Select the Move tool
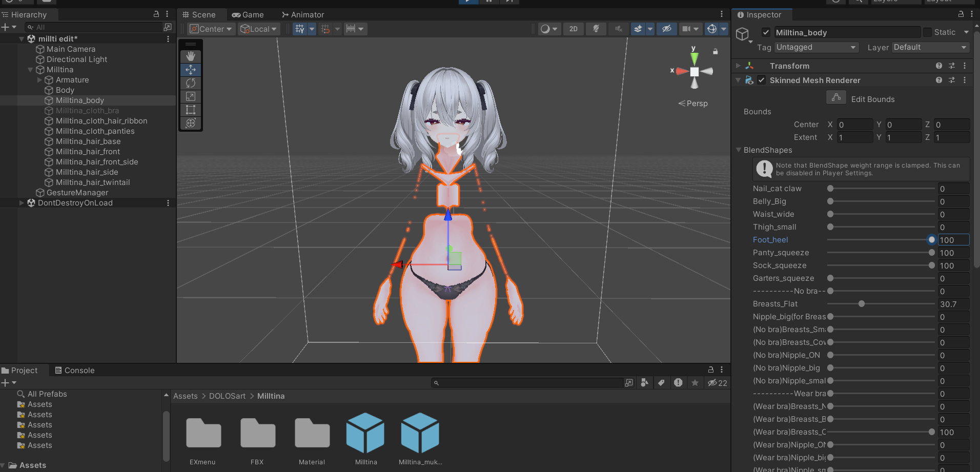980x472 pixels. click(x=191, y=69)
